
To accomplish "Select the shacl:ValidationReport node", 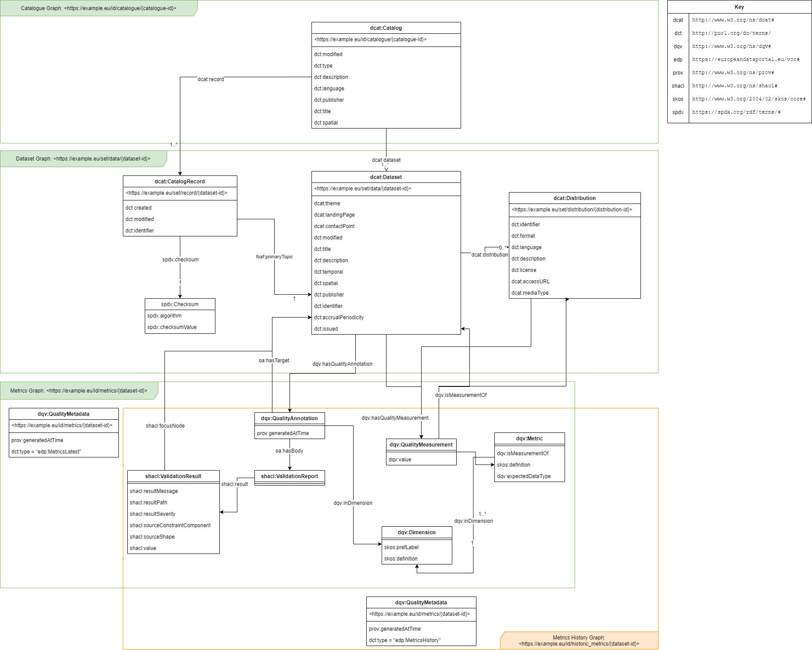I will pyautogui.click(x=289, y=476).
